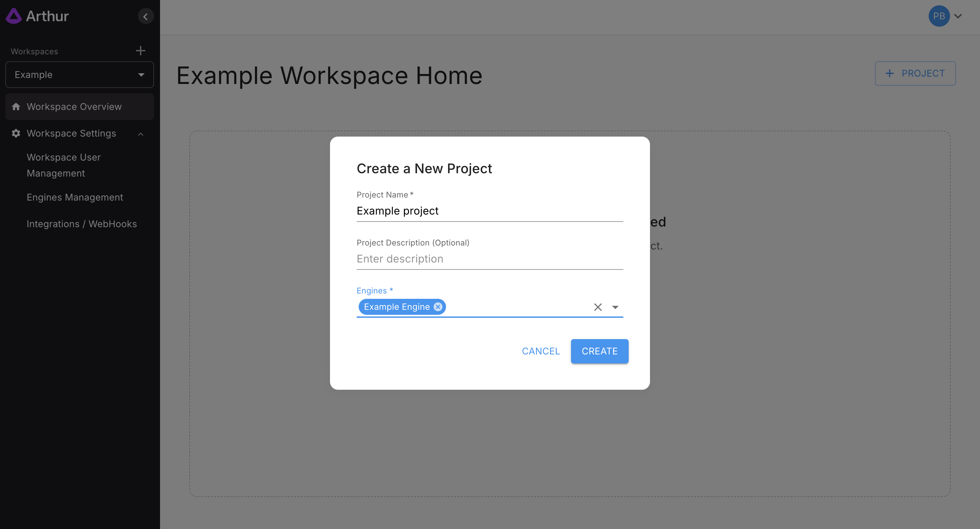Collapse the Workspace Settings section chevron
The image size is (980, 529).
coord(141,134)
